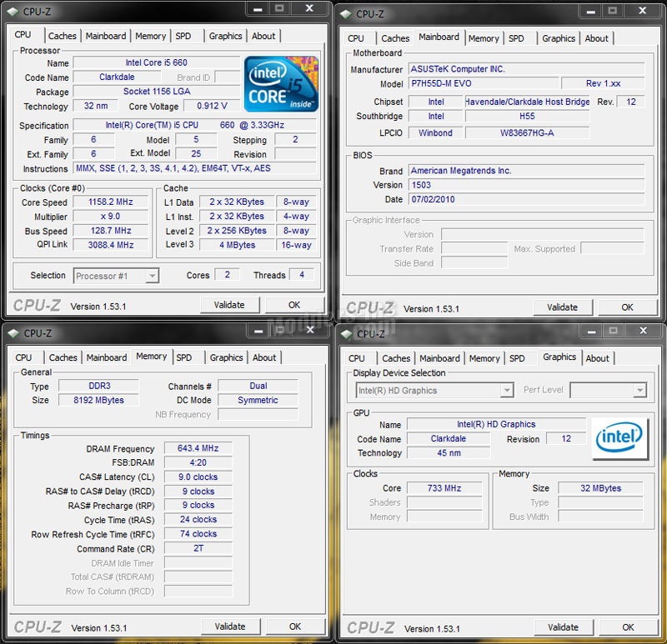The width and height of the screenshot is (667, 644).
Task: Select SPD tab in the Processor window
Action: tap(183, 36)
